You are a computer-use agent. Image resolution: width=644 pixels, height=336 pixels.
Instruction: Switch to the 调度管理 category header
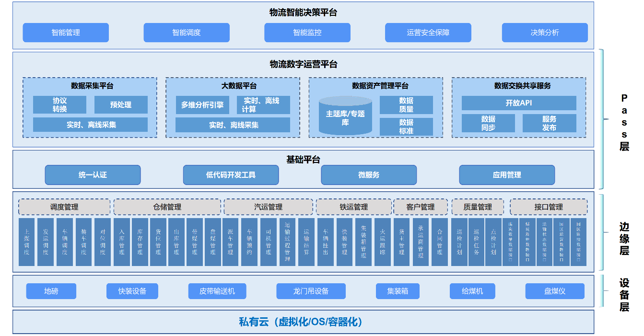pos(64,207)
